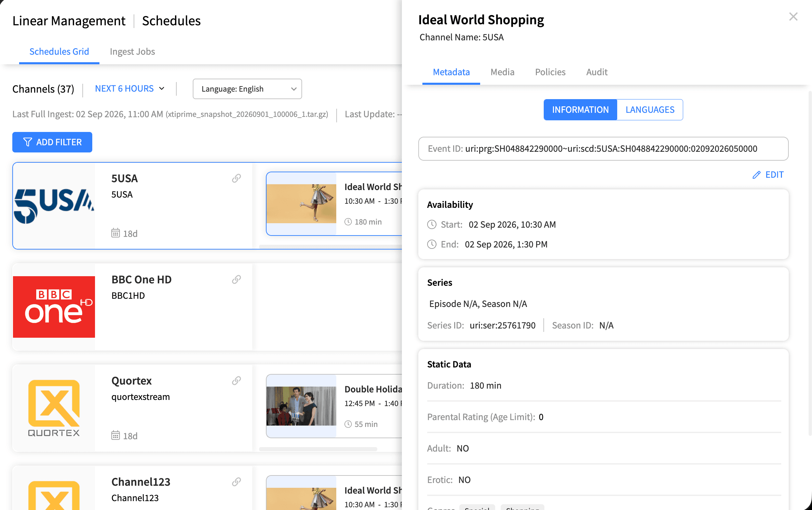Open the Double Holiday program thumbnail
The height and width of the screenshot is (510, 812).
tap(301, 406)
